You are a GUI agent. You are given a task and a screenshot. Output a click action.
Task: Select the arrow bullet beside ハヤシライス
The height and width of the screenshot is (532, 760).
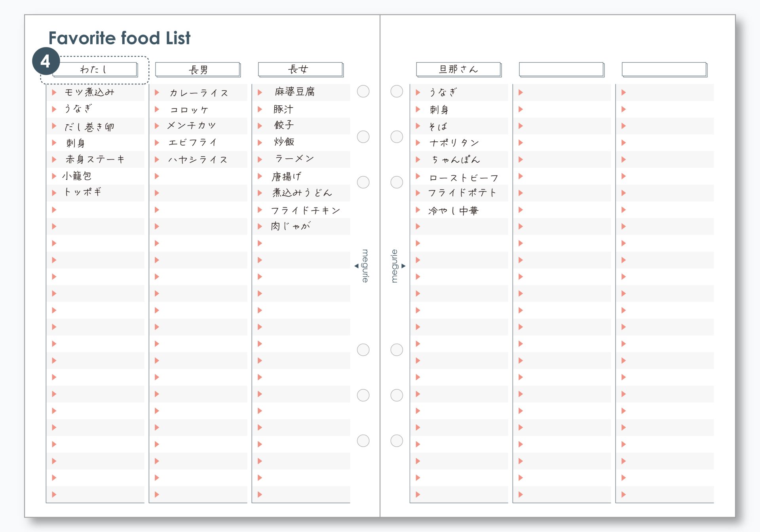(x=157, y=160)
